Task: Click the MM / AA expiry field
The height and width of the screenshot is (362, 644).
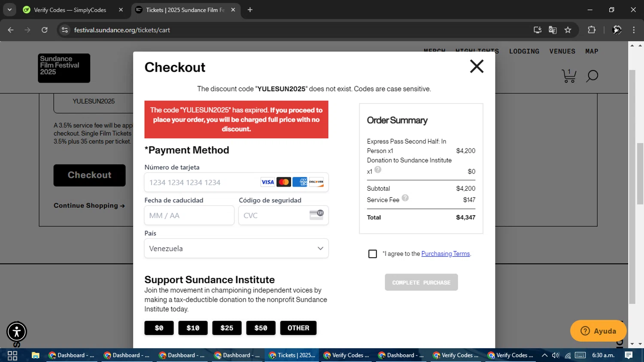Action: click(189, 215)
